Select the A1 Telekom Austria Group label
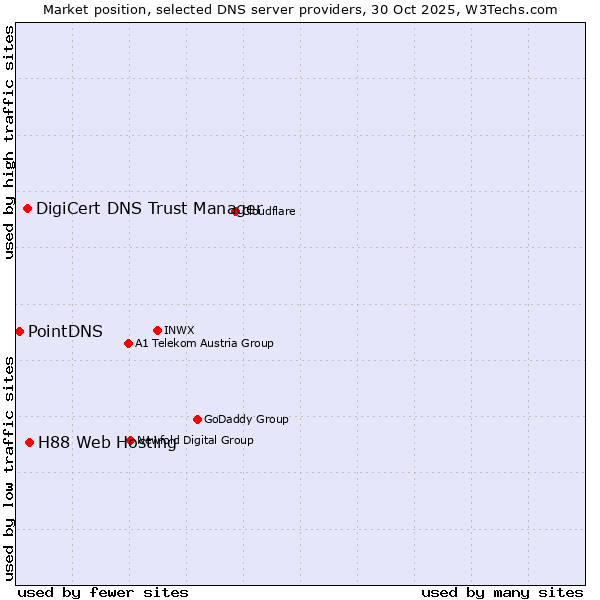 click(x=204, y=343)
